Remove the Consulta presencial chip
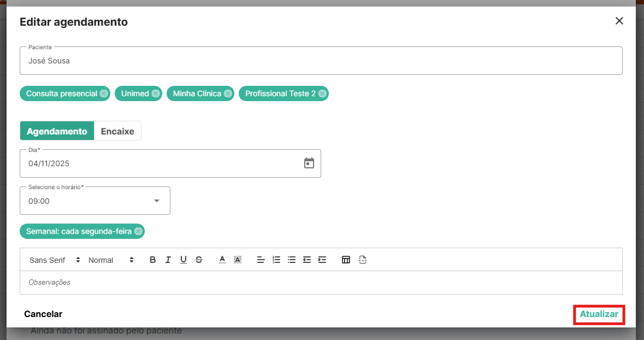 click(x=104, y=93)
